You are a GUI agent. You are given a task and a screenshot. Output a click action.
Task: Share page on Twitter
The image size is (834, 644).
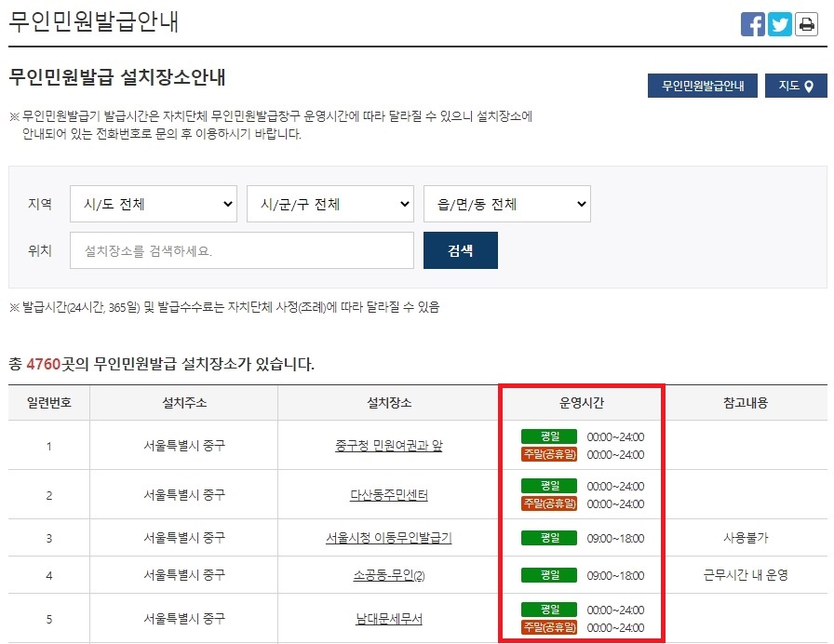[x=780, y=24]
